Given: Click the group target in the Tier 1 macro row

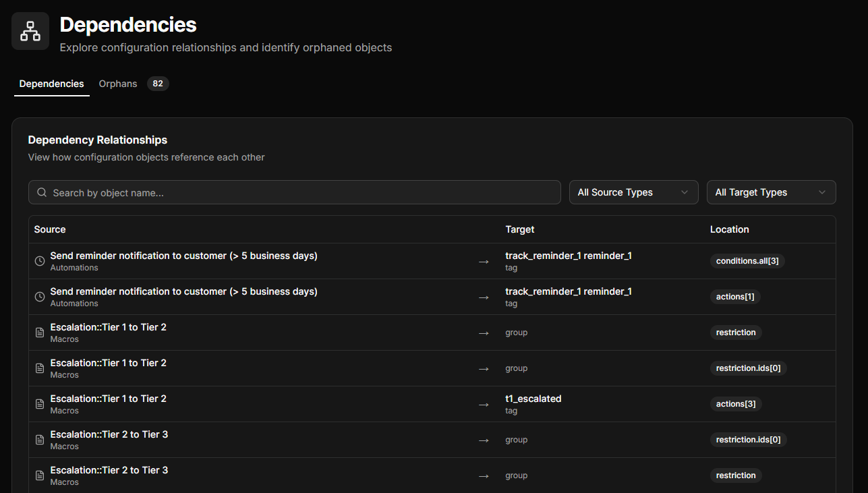Looking at the screenshot, I should point(516,332).
